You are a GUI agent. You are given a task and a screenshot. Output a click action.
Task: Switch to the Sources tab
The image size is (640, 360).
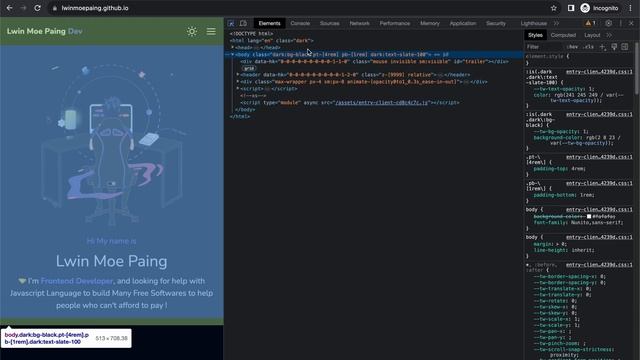pyautogui.click(x=329, y=23)
